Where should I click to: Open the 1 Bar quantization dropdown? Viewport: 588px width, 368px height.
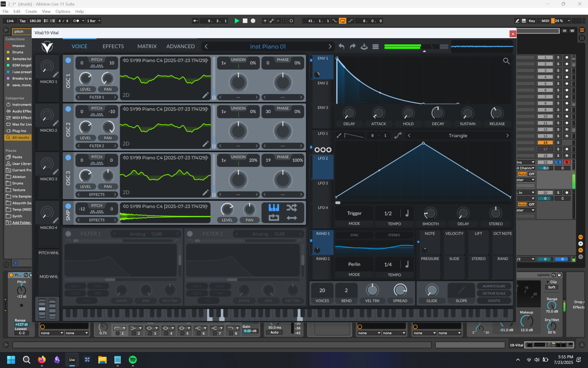click(93, 21)
